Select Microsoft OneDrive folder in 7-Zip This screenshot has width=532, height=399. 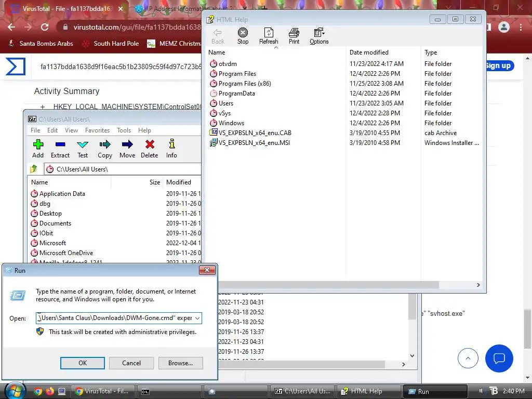point(62,253)
